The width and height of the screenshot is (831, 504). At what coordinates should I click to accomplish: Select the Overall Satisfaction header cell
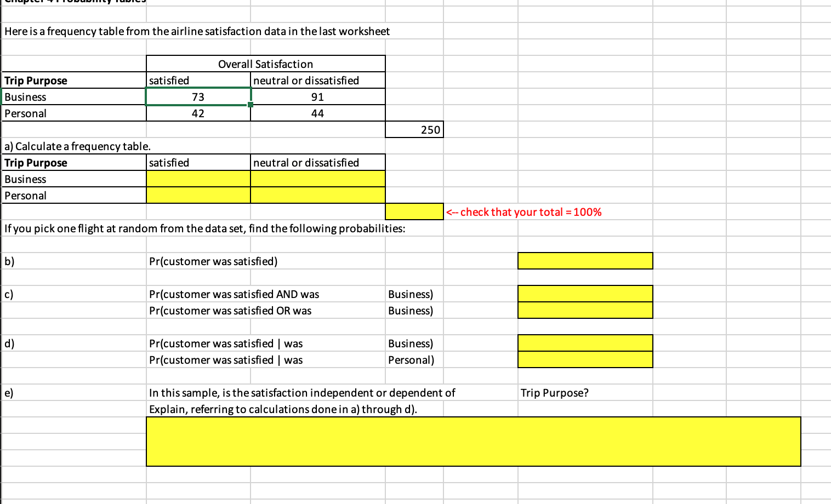click(265, 64)
